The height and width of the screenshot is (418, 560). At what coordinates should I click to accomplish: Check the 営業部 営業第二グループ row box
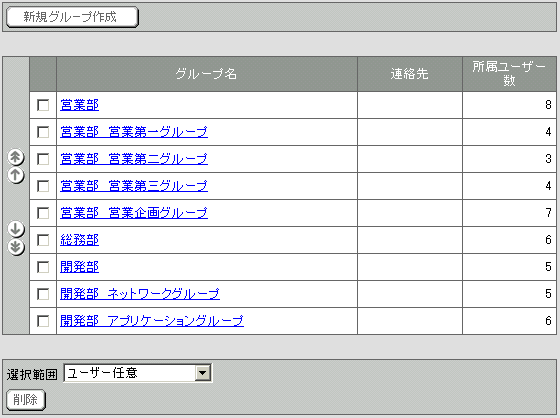(x=43, y=159)
